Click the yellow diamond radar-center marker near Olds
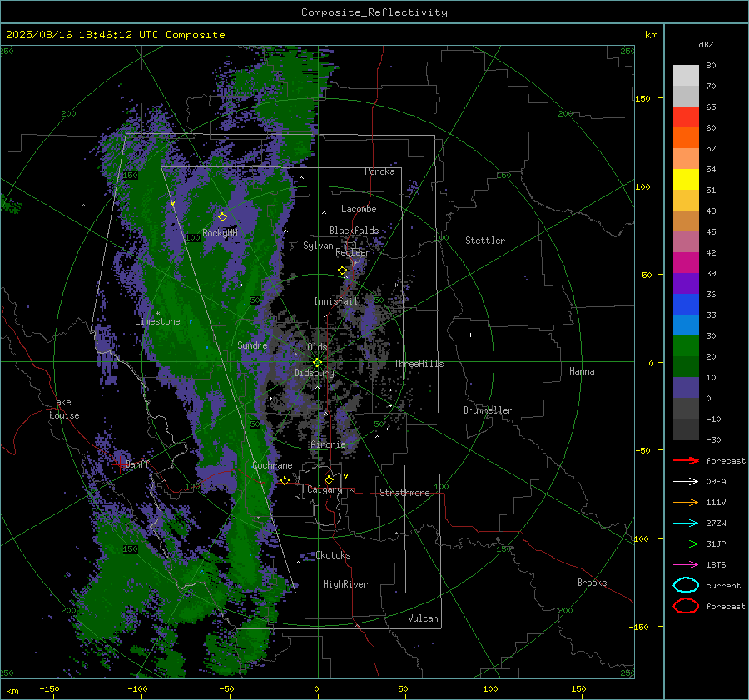Image resolution: width=749 pixels, height=700 pixels. pyautogui.click(x=317, y=363)
